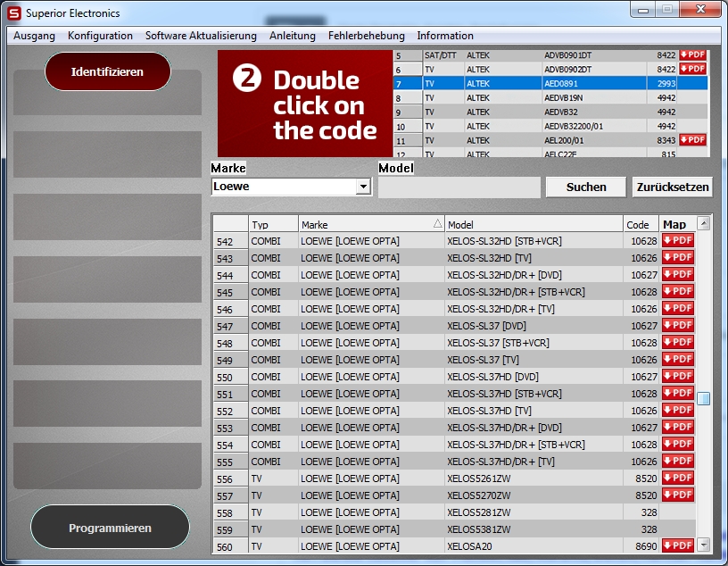Click PDF icon in row 547
728x566 pixels.
pyautogui.click(x=678, y=326)
